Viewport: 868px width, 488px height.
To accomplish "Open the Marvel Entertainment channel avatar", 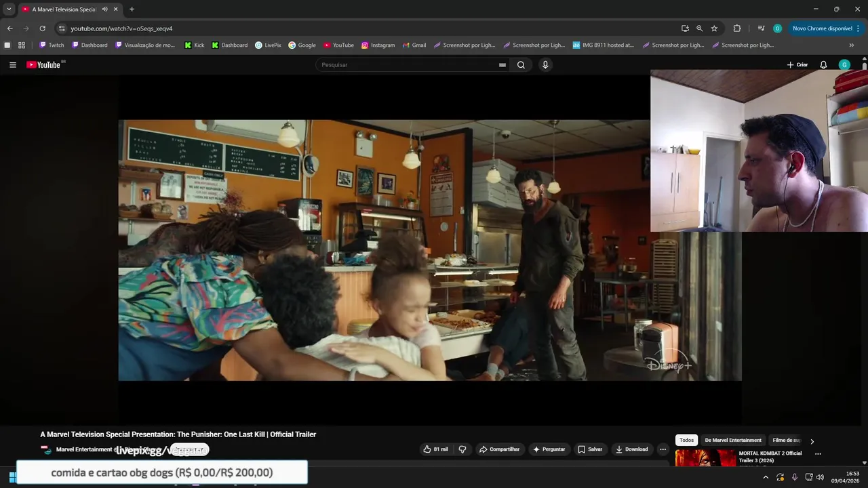I will pos(45,449).
